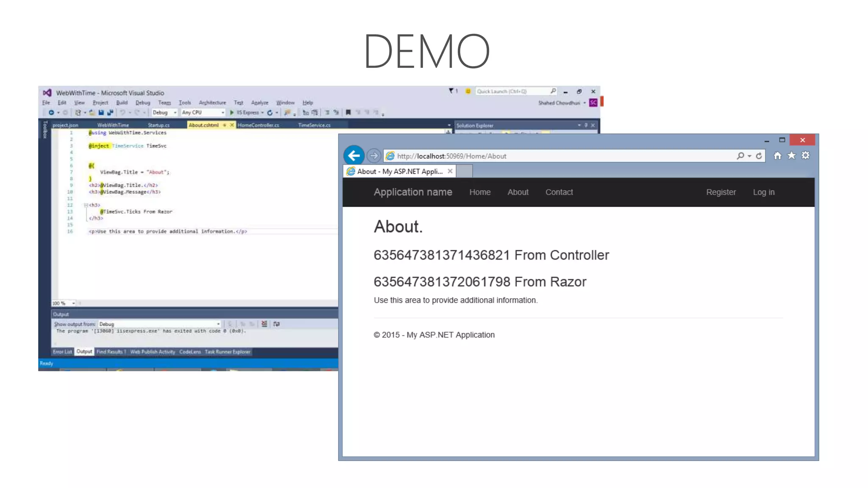Click the Contact link in navbar
This screenshot has height=488, width=868.
(559, 192)
